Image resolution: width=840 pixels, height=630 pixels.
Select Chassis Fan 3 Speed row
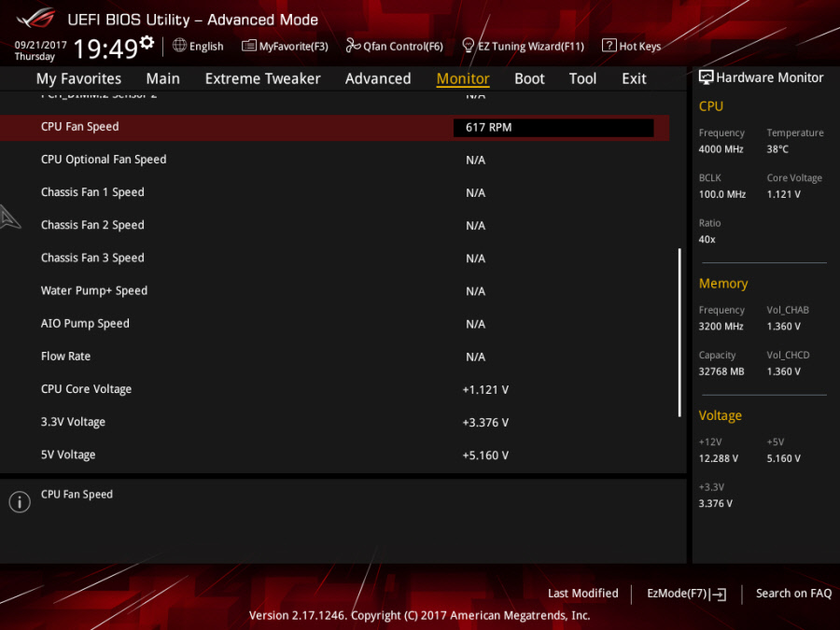click(334, 259)
